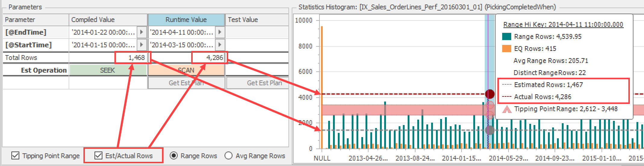Screen dimensions: 644x166
Task: Click the Runtime Value column header
Action: coord(186,20)
